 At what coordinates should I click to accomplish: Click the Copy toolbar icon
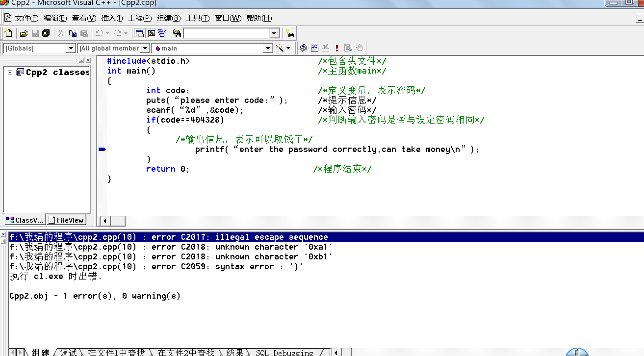click(x=73, y=33)
